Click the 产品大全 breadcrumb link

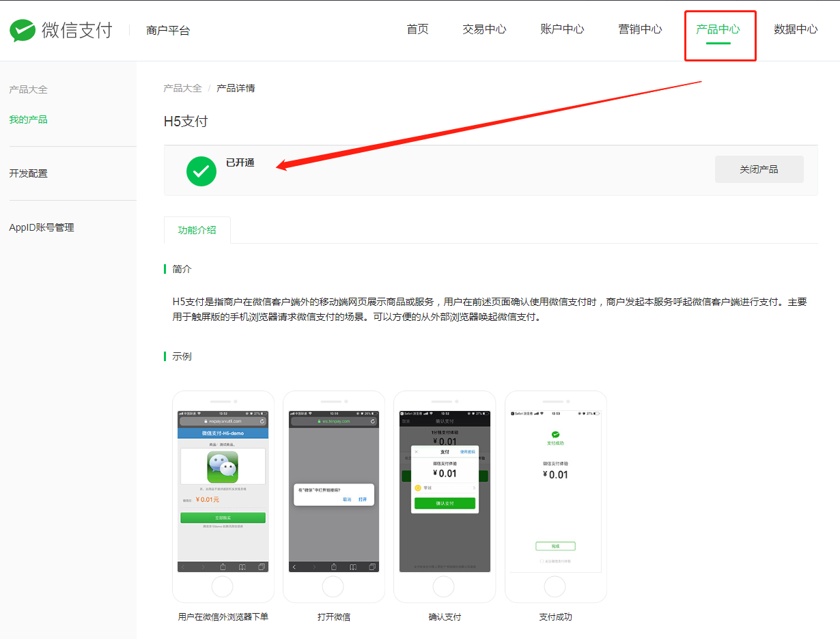182,88
